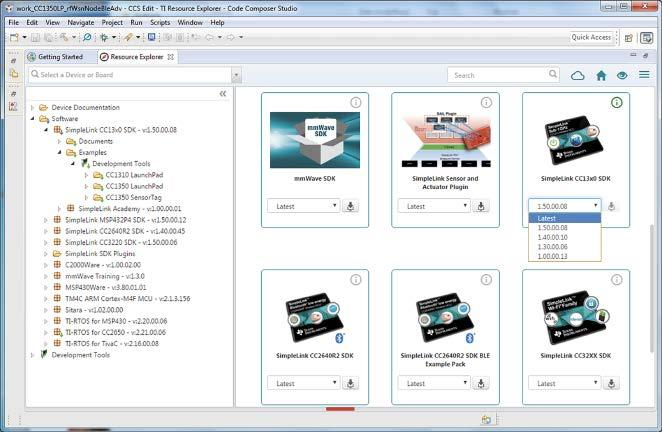662x432 pixels.
Task: Click the New toolbar icon
Action: [14, 38]
